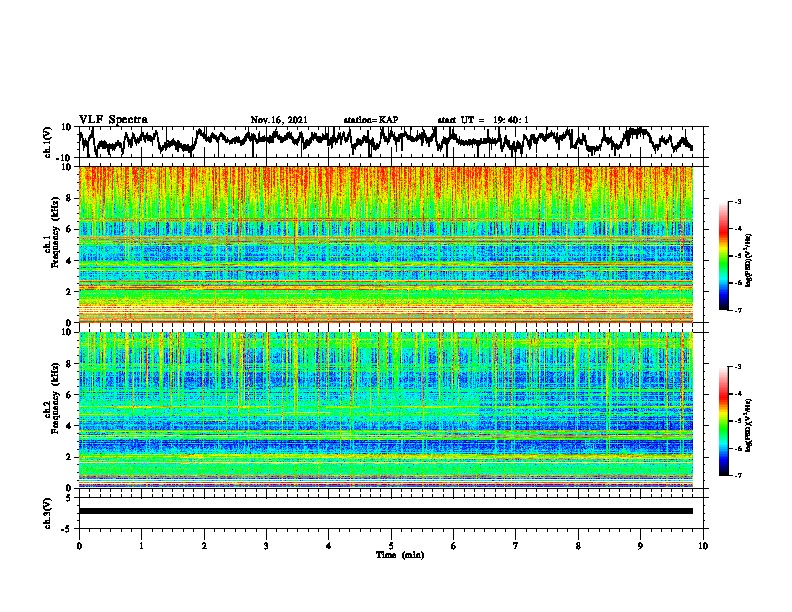The height and width of the screenshot is (612, 792).
Task: Click time-axis tick label "9"
Action: pos(640,546)
